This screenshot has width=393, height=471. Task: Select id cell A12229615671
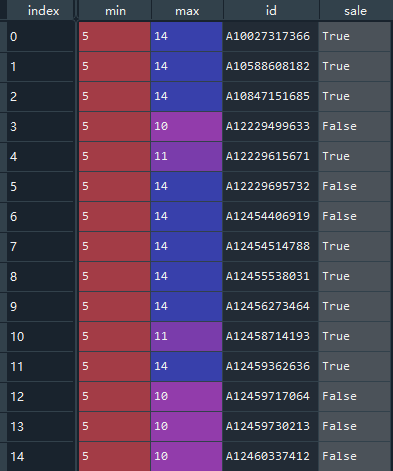pos(270,156)
